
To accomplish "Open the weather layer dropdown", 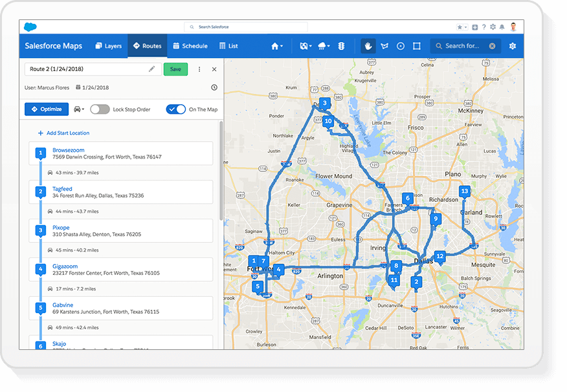I will [x=322, y=46].
